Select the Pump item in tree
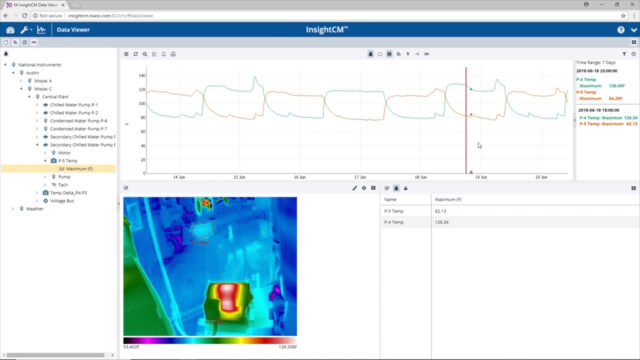640x360 pixels. click(64, 177)
